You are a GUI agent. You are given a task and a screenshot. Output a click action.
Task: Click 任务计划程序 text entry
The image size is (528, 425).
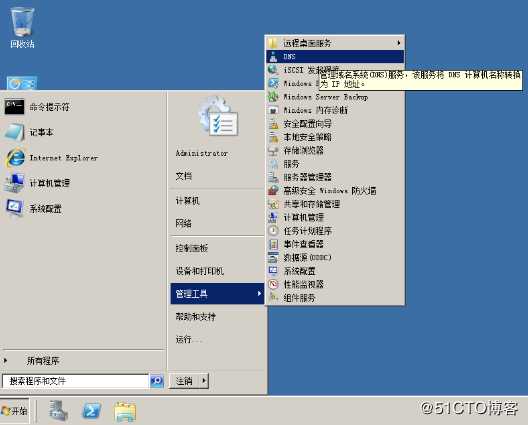(x=308, y=231)
